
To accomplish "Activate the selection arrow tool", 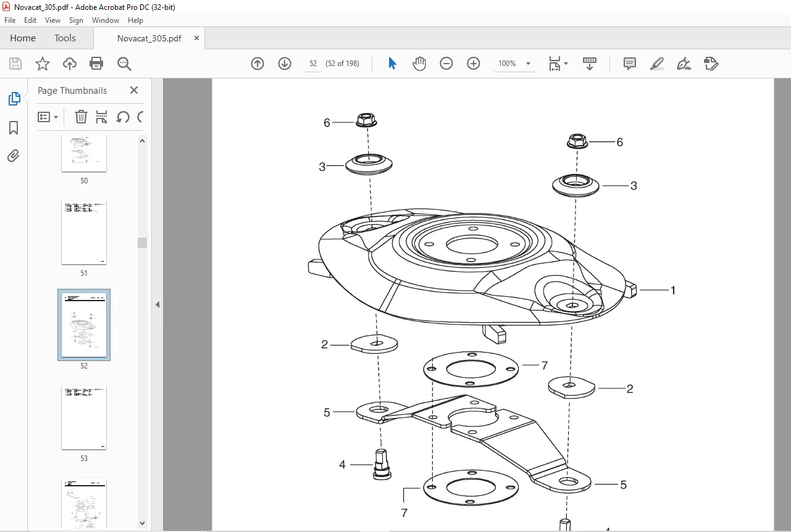I will click(x=392, y=64).
